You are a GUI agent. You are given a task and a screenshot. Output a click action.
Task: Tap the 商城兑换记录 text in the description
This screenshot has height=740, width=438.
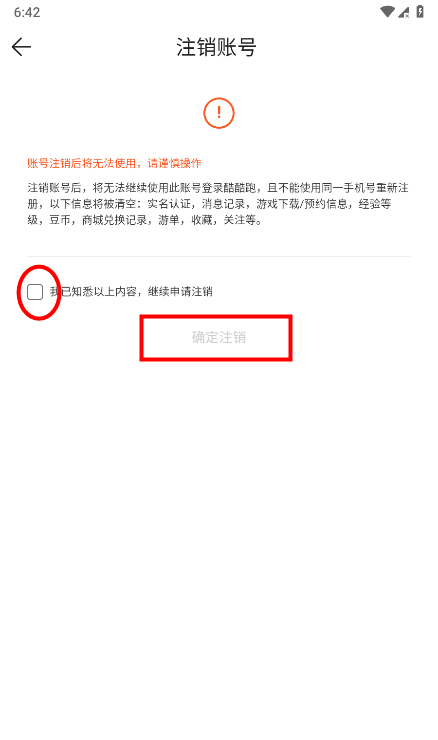114,220
